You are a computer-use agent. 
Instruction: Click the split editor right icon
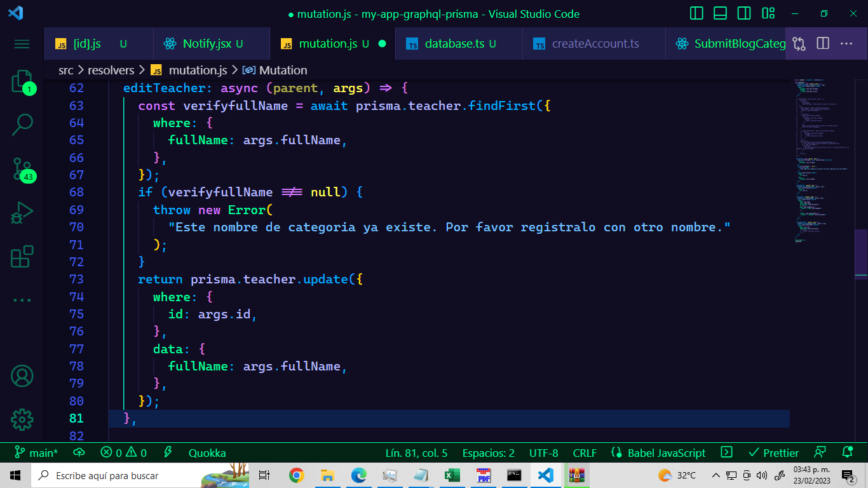coord(823,43)
